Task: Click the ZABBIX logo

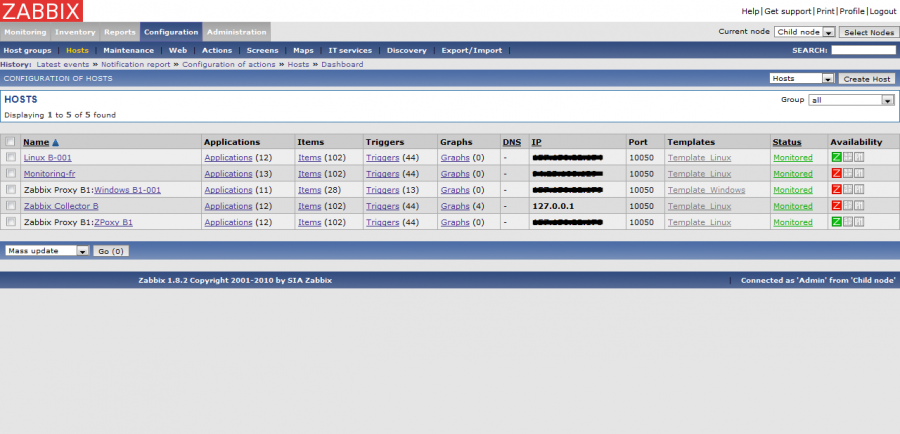Action: (41, 11)
